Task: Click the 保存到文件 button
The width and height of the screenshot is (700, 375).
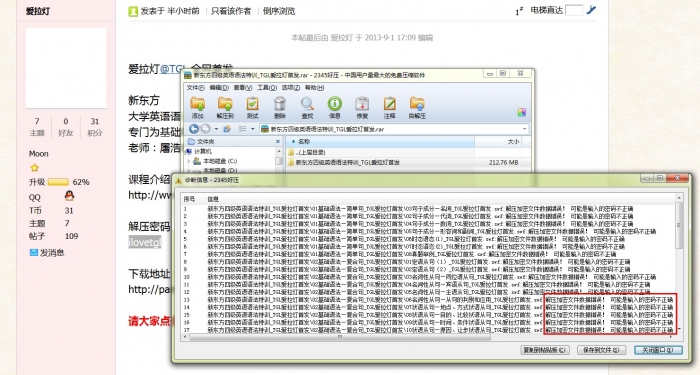Action: 601,350
